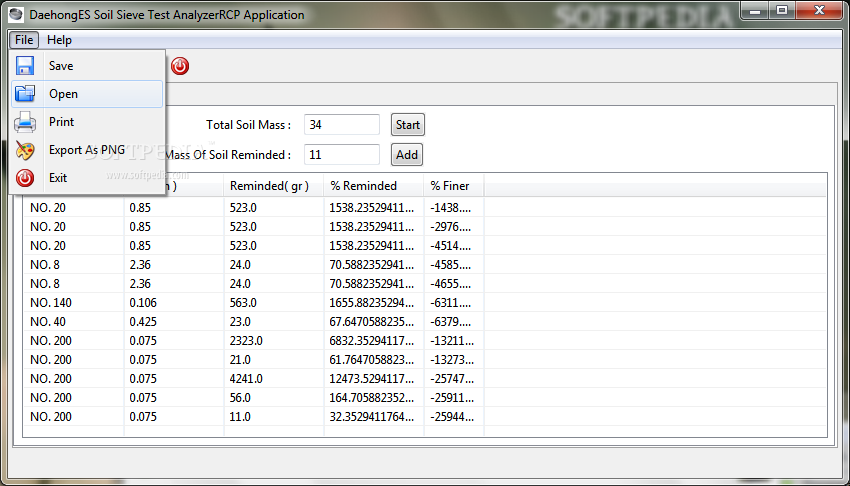The width and height of the screenshot is (850, 486).
Task: Select Exit in the File menu
Action: [x=87, y=178]
